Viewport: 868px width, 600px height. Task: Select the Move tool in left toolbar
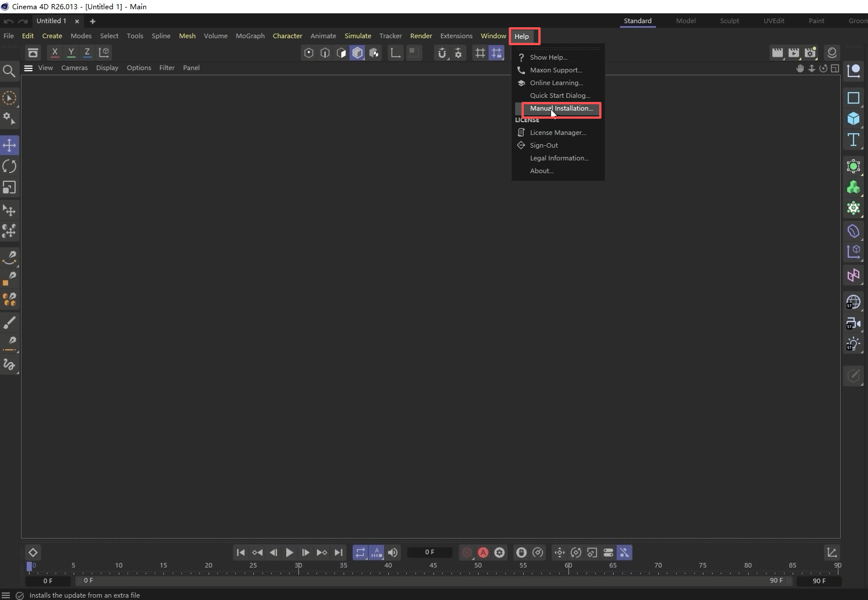[9, 145]
